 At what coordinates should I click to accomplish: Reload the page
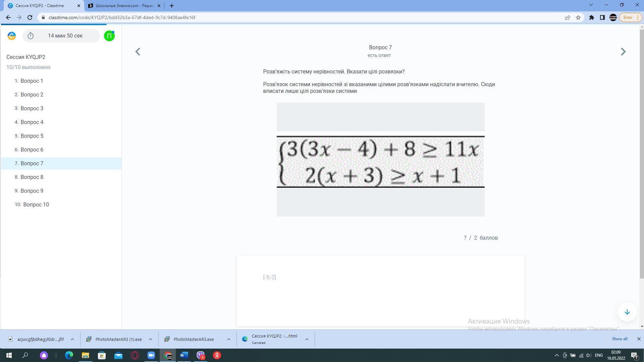[x=30, y=17]
